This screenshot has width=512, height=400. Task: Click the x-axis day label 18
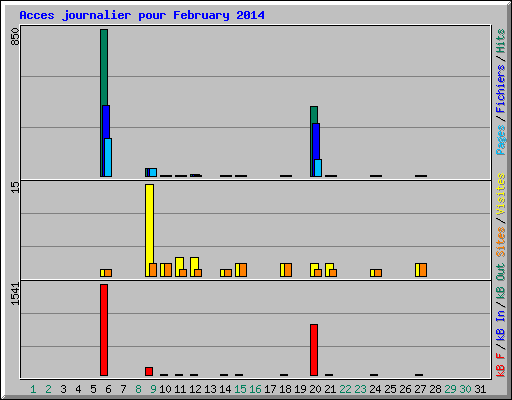(x=285, y=389)
